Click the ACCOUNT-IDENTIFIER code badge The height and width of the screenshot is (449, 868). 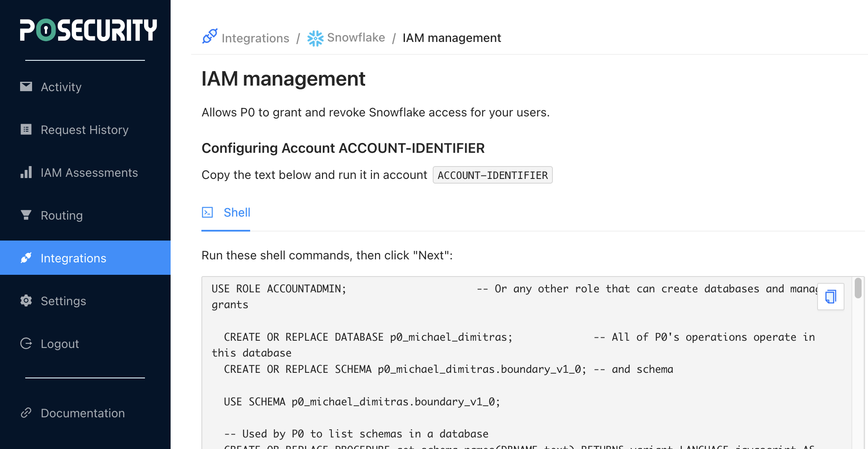tap(493, 175)
